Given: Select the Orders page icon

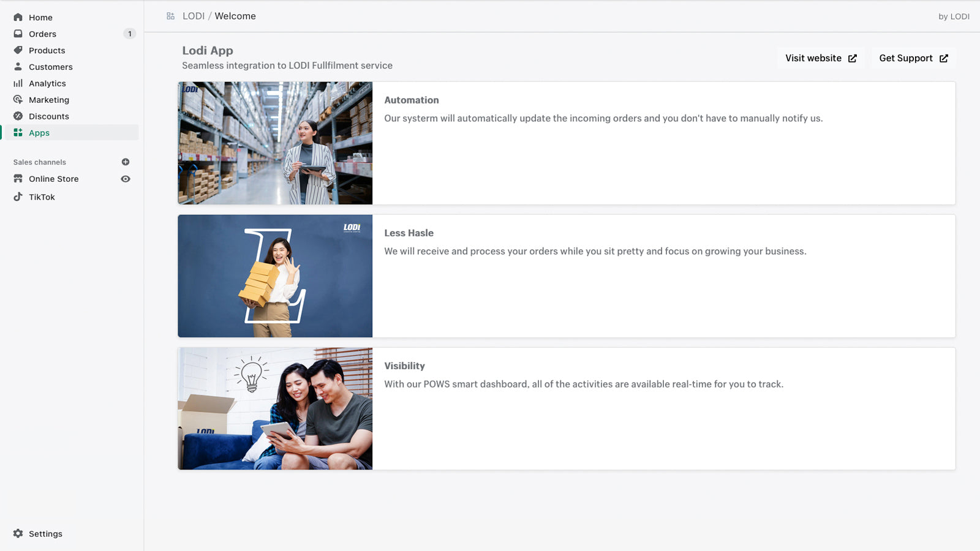Looking at the screenshot, I should 18,34.
